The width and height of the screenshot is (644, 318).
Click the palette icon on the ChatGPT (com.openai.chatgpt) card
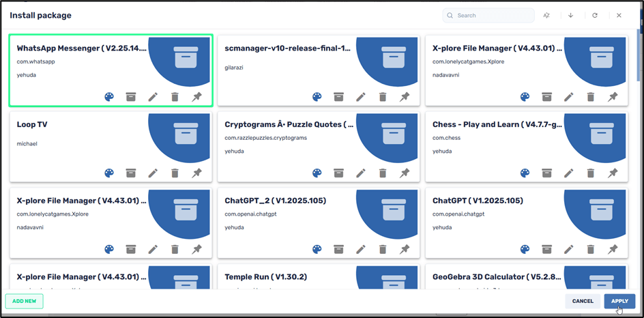[x=525, y=250]
